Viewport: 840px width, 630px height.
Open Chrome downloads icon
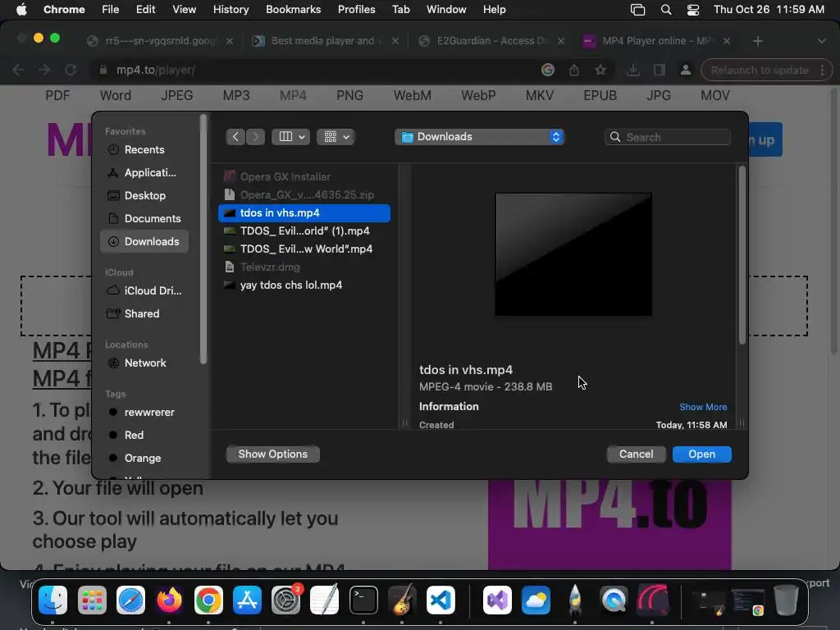(633, 71)
